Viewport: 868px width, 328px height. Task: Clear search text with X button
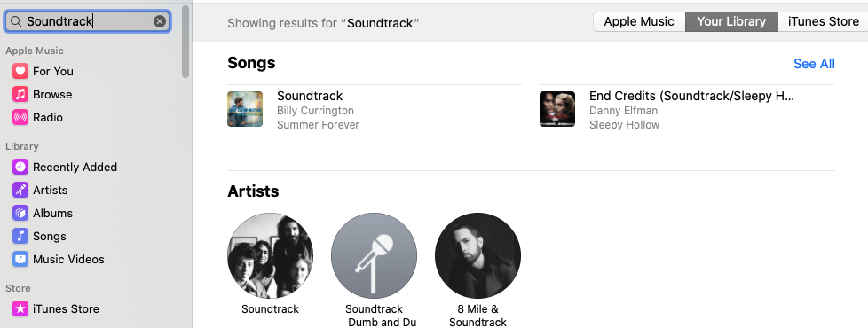coord(160,21)
